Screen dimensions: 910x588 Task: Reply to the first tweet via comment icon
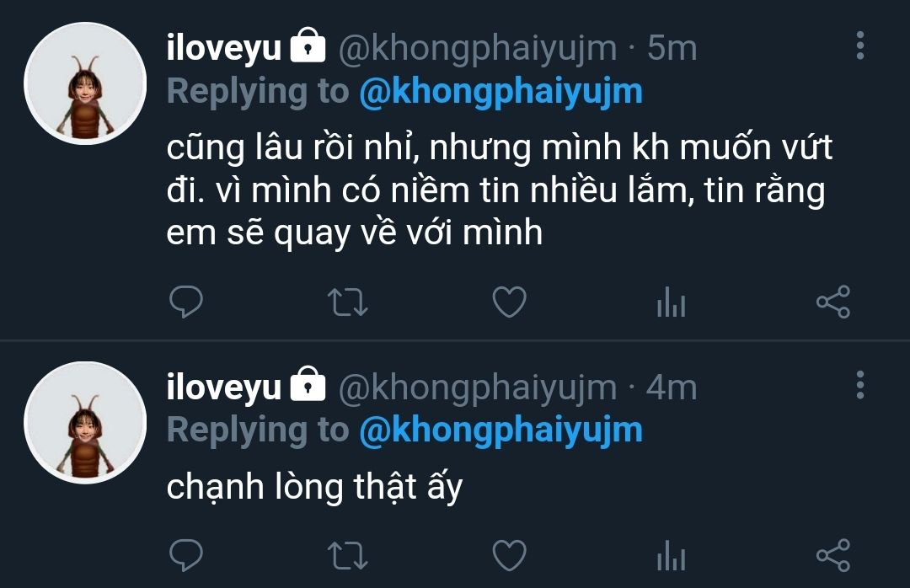185,302
